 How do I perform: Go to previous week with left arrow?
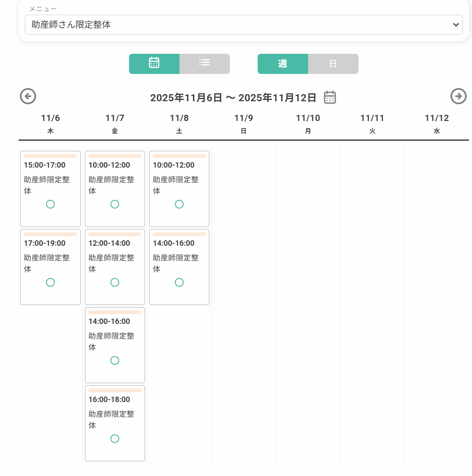(28, 96)
